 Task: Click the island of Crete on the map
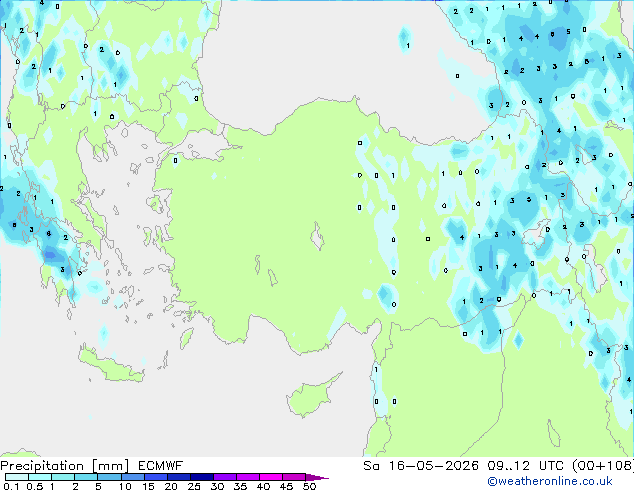coord(111,365)
